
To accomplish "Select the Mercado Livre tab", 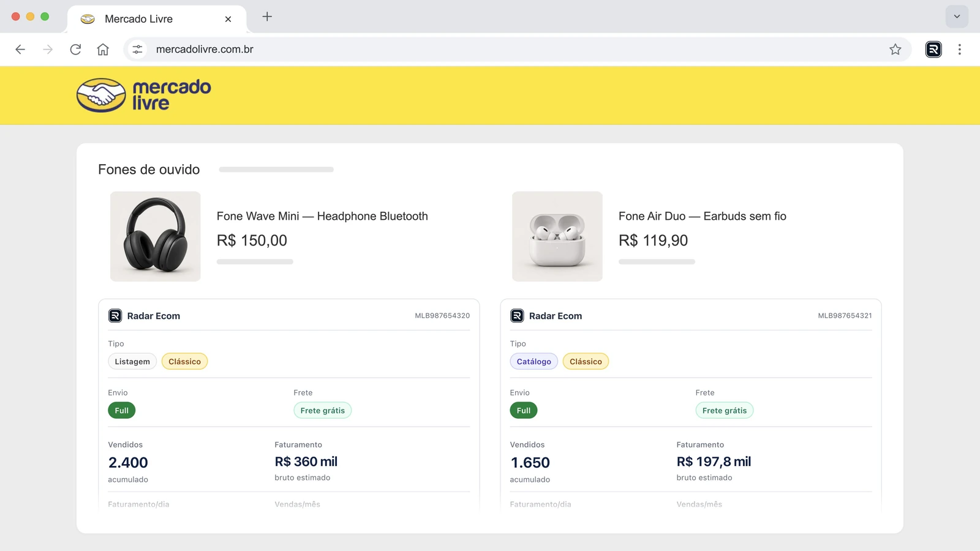I will (x=157, y=19).
